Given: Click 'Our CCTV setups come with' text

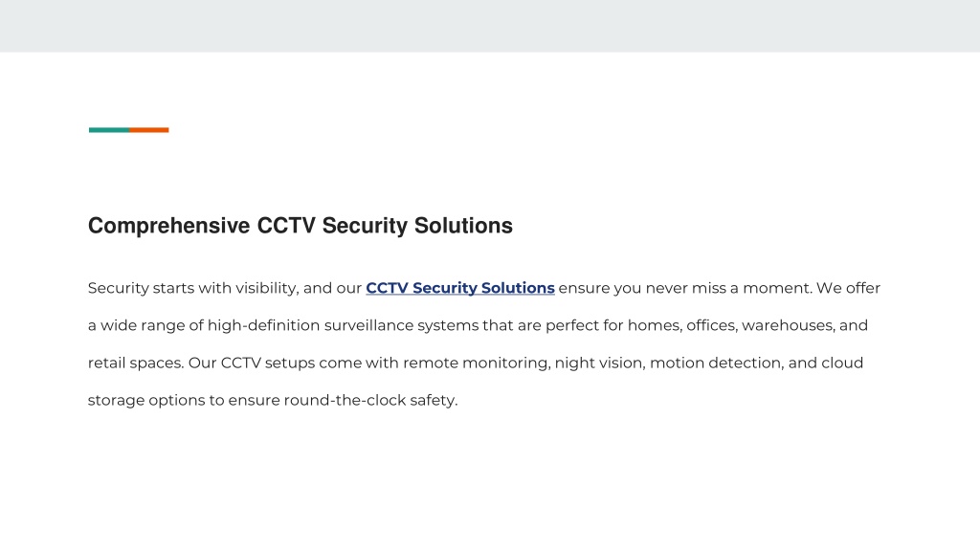Looking at the screenshot, I should (293, 363).
